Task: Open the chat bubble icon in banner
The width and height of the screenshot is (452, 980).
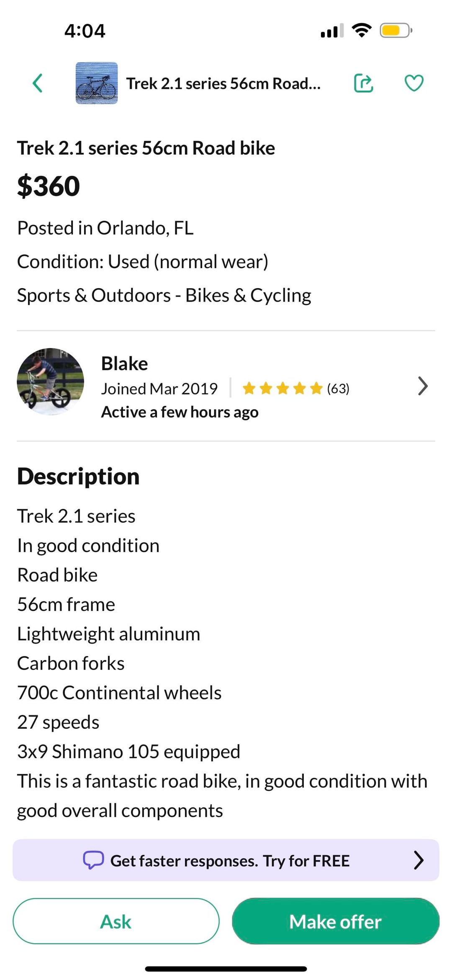Action: click(x=93, y=860)
